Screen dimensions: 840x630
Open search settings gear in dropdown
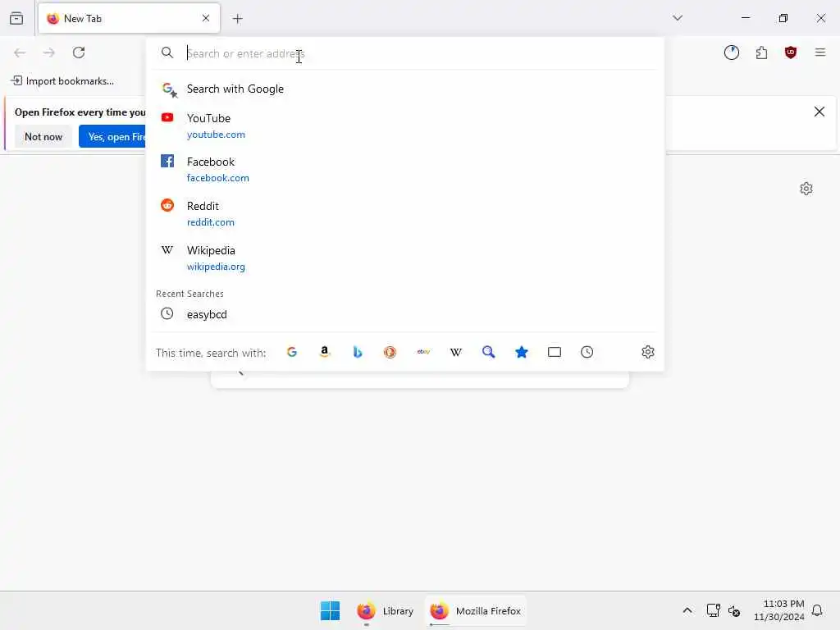click(x=648, y=352)
